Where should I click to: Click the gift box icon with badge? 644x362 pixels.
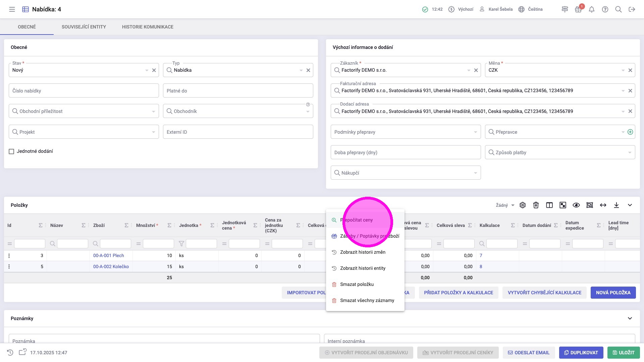[x=578, y=9]
